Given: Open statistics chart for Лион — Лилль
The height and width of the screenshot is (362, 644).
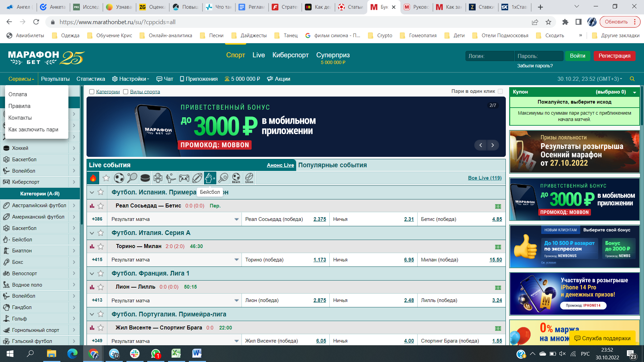Looking at the screenshot, I should pyautogui.click(x=92, y=287).
